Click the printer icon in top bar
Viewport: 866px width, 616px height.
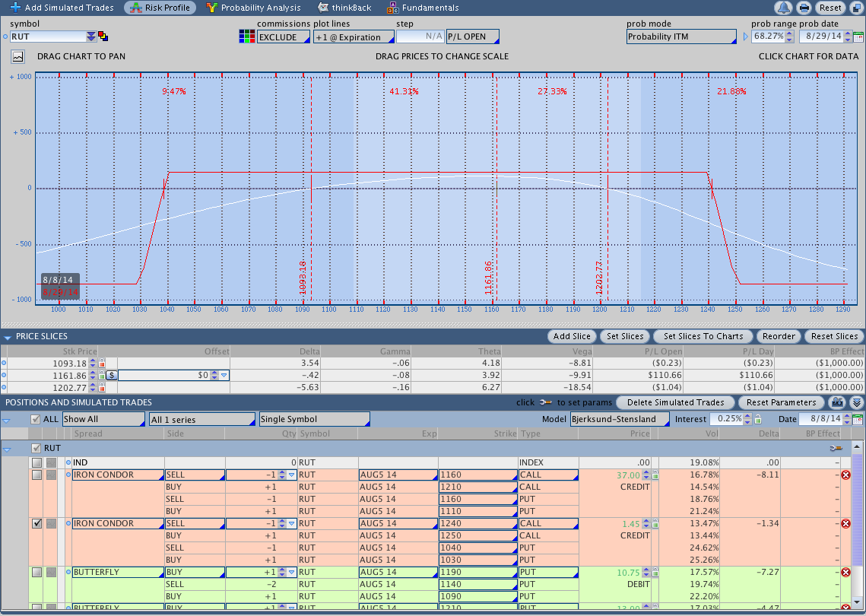point(804,8)
